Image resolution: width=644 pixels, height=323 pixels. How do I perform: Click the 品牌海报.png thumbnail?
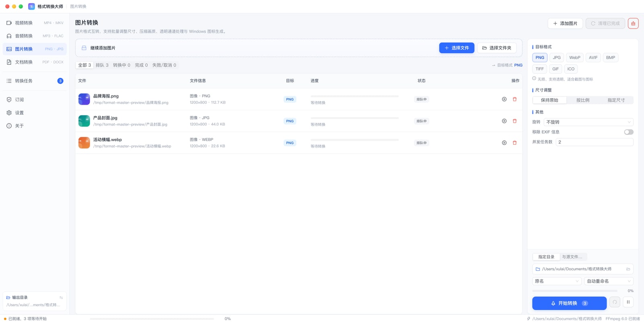click(84, 99)
